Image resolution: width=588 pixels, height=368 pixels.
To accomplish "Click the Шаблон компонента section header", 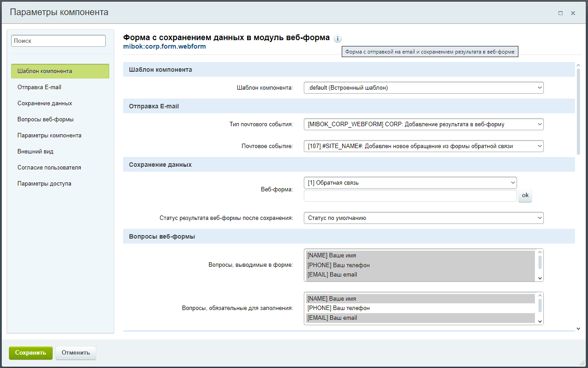I will pyautogui.click(x=349, y=70).
